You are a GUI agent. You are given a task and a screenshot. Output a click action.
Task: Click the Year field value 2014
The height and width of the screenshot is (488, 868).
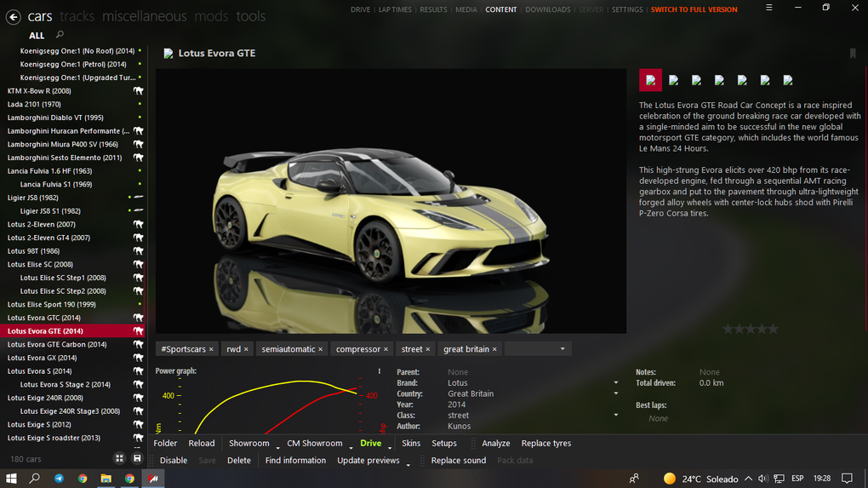457,405
